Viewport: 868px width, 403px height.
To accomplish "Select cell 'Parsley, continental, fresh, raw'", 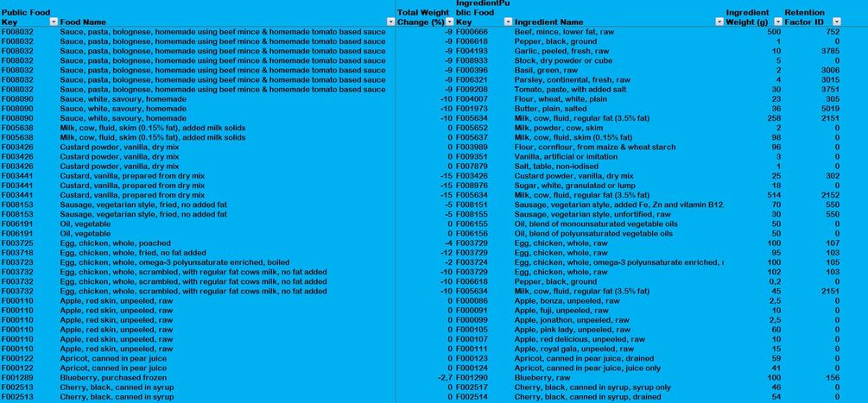I will tap(573, 79).
